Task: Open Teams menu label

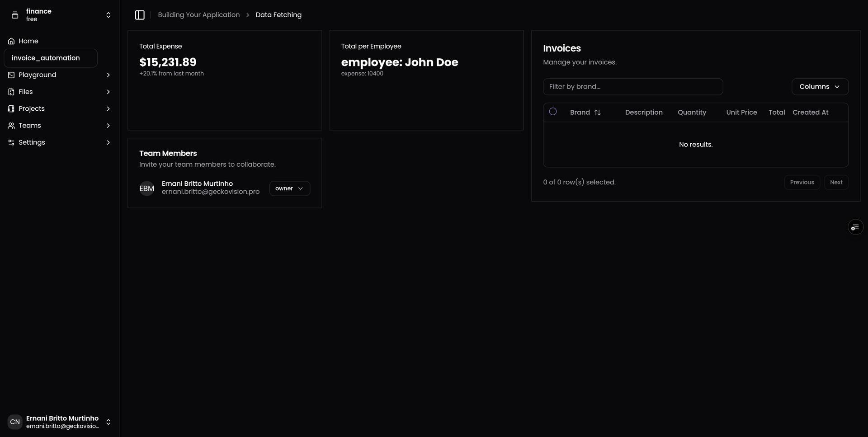Action: (30, 126)
